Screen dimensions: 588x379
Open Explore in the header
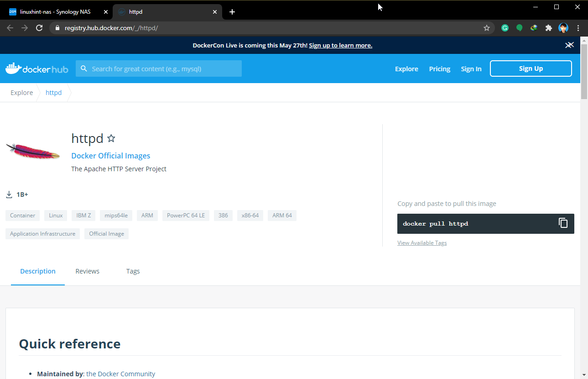[406, 68]
